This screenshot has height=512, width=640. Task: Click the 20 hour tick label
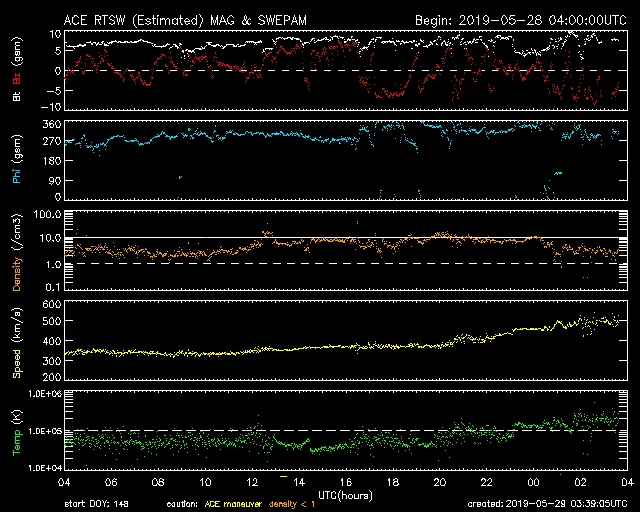click(439, 481)
